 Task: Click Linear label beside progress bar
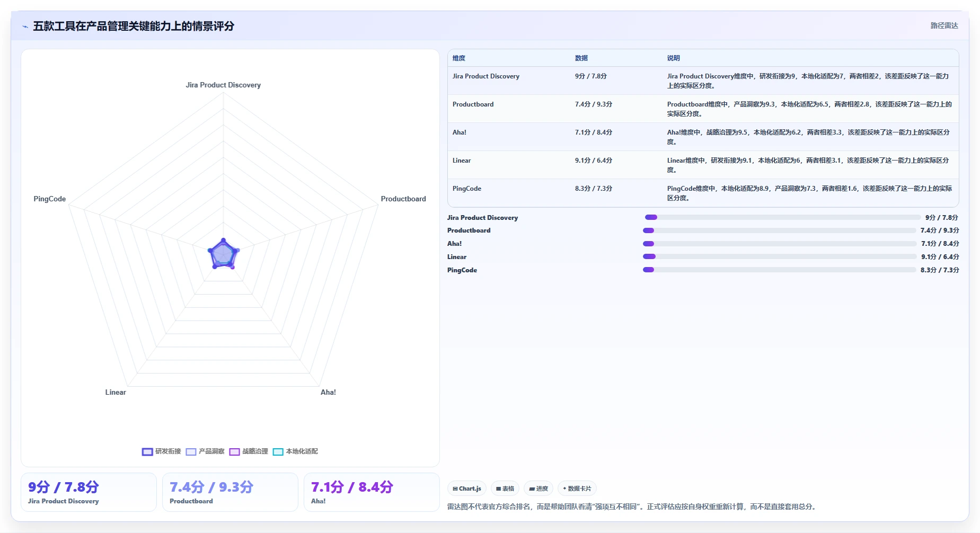tap(457, 257)
